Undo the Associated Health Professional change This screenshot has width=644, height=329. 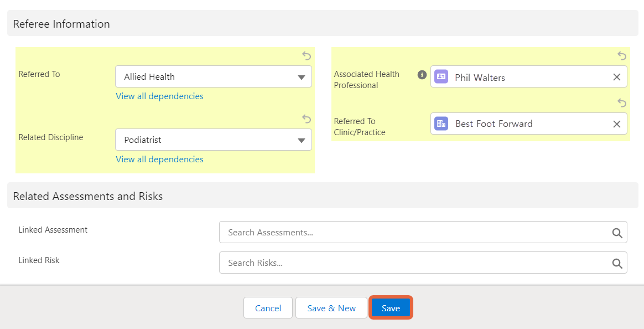[622, 55]
